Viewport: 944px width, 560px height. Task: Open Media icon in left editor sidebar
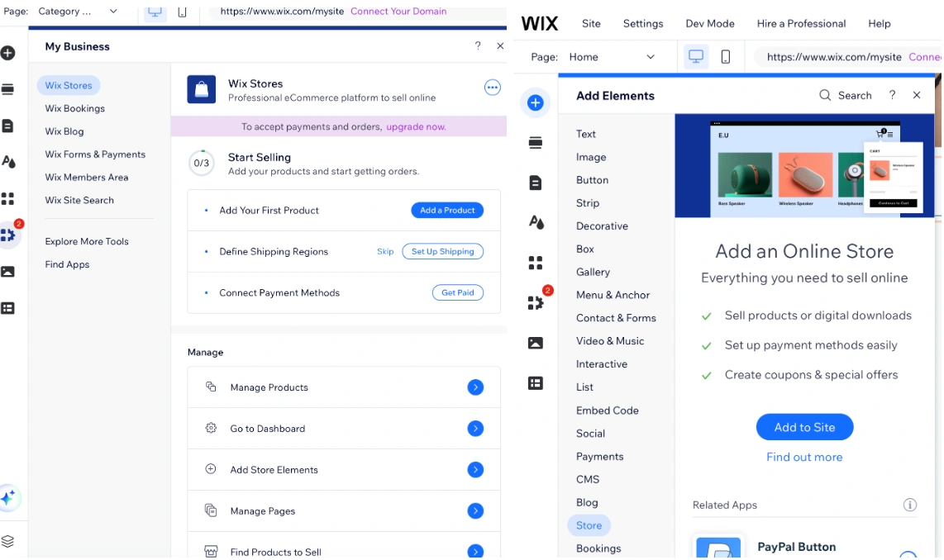tap(7, 272)
